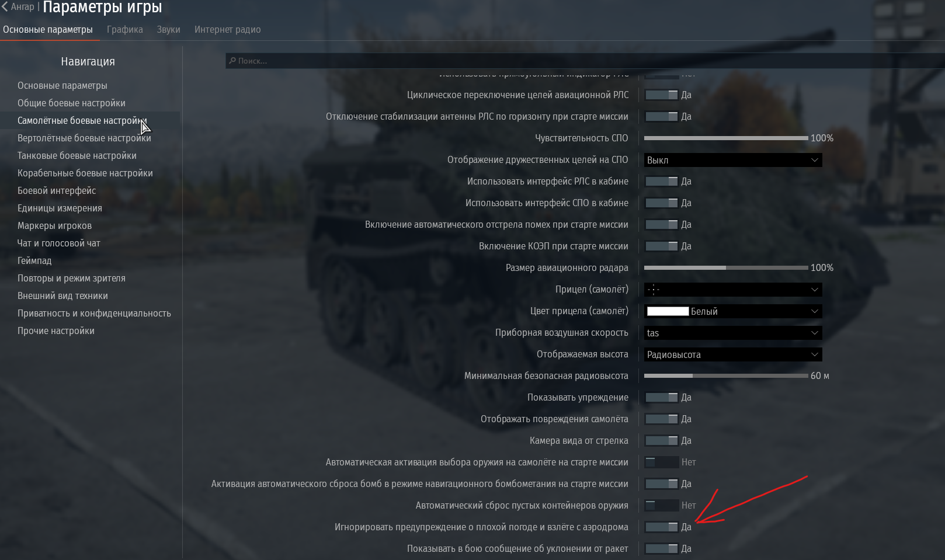
Task: Go to Танковые боевые настройки section
Action: [x=77, y=155]
